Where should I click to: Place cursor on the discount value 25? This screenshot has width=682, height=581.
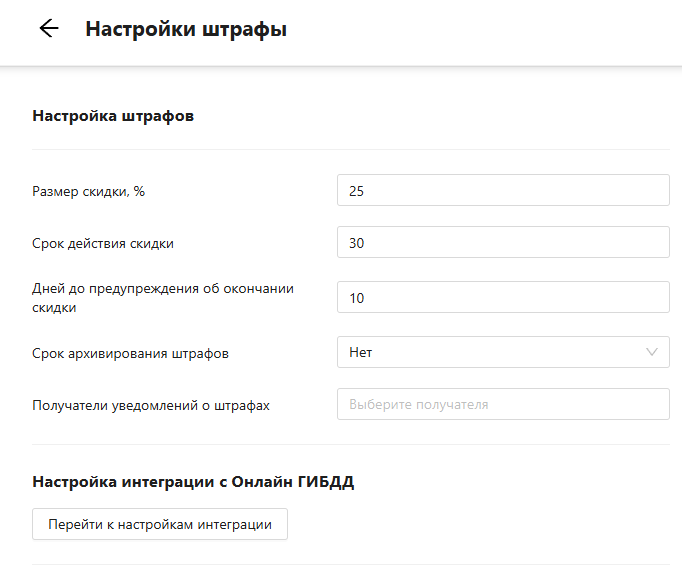(356, 190)
